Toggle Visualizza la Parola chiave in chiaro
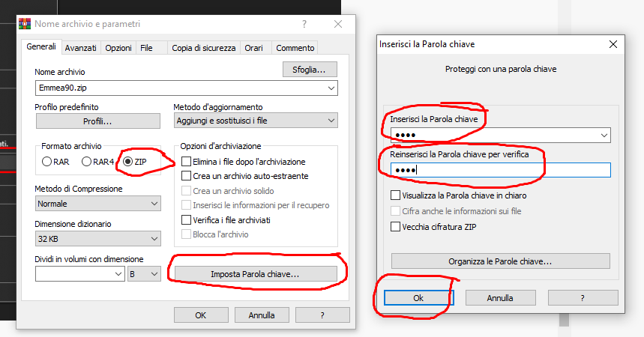This screenshot has width=644, height=337. point(395,195)
